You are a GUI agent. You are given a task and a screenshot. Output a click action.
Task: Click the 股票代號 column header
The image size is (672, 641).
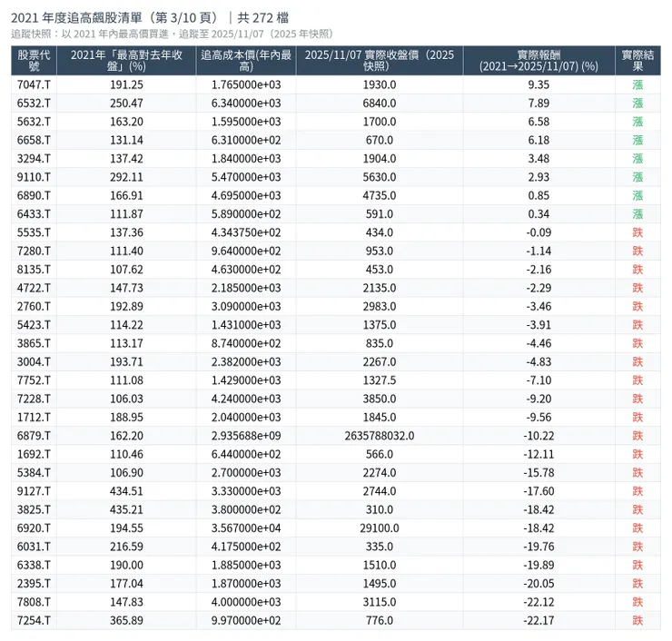[34, 61]
